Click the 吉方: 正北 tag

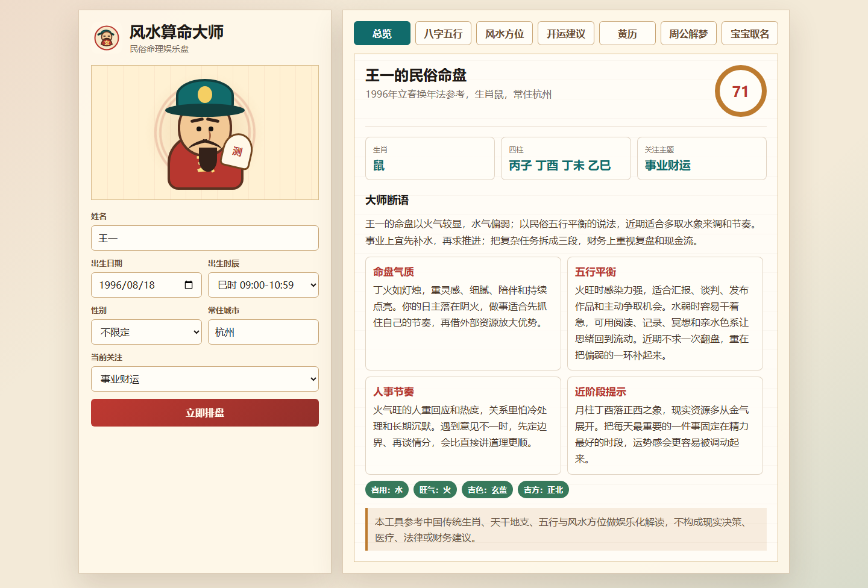[543, 490]
